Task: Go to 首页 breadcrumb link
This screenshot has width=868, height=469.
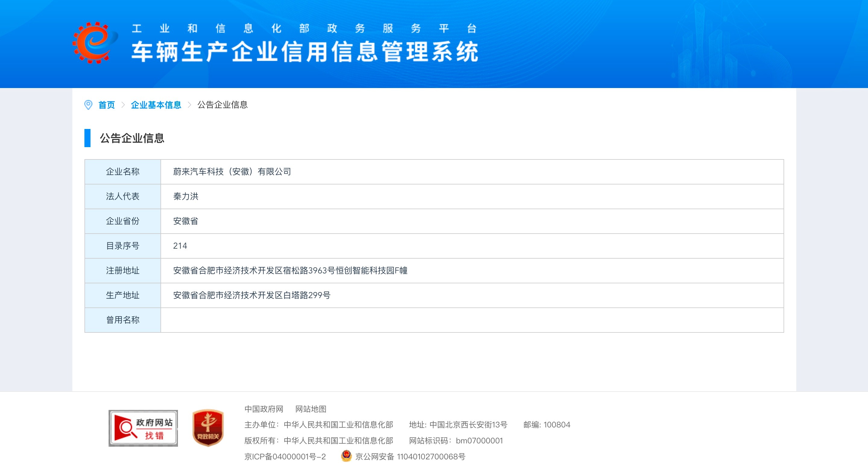Action: click(x=106, y=105)
